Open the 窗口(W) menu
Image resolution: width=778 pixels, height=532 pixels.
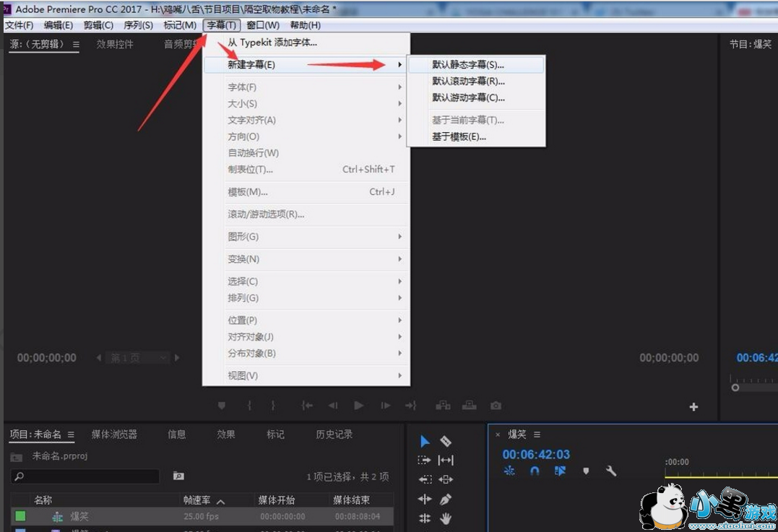pos(263,25)
